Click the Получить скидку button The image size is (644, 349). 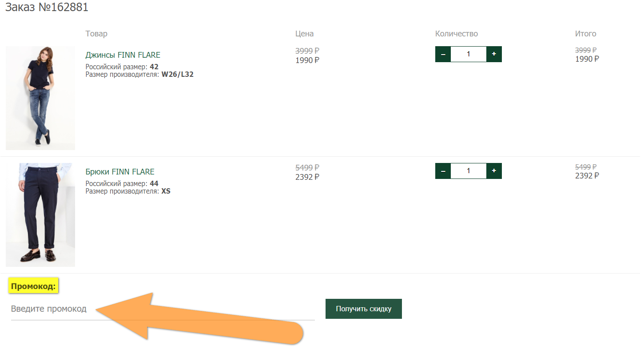pos(364,309)
